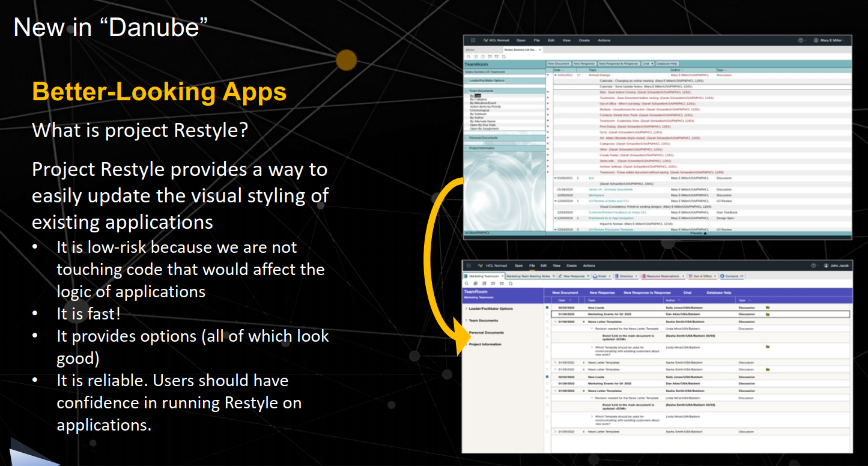The image size is (868, 466).
Task: Click the search magnifier in lower screenshot toolbar
Action: click(x=467, y=283)
